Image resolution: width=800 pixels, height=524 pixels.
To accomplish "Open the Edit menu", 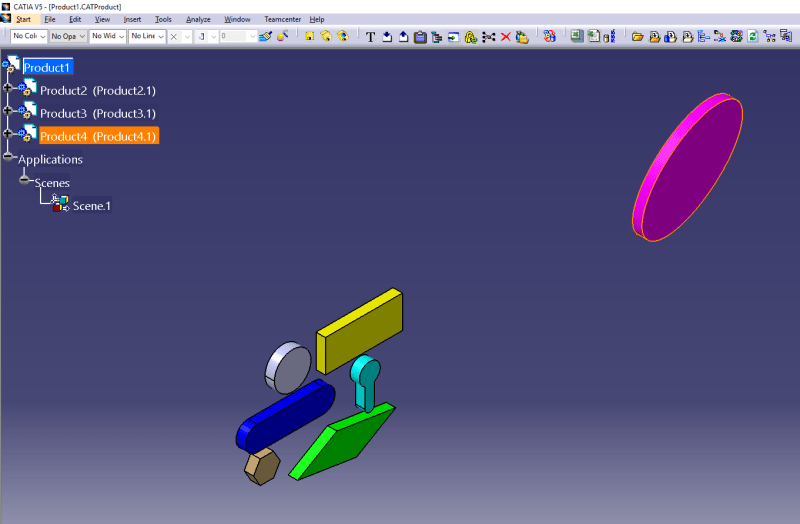I will pos(75,19).
